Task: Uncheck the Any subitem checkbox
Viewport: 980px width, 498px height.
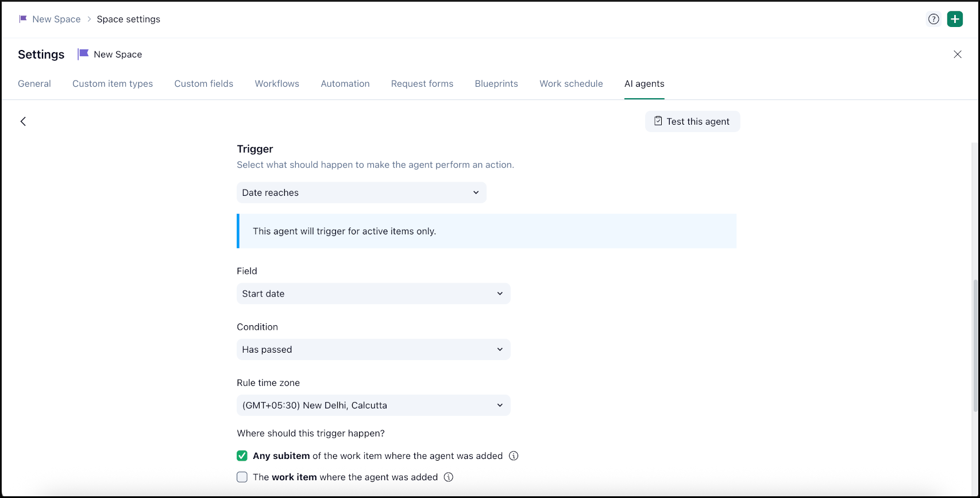Action: point(242,455)
